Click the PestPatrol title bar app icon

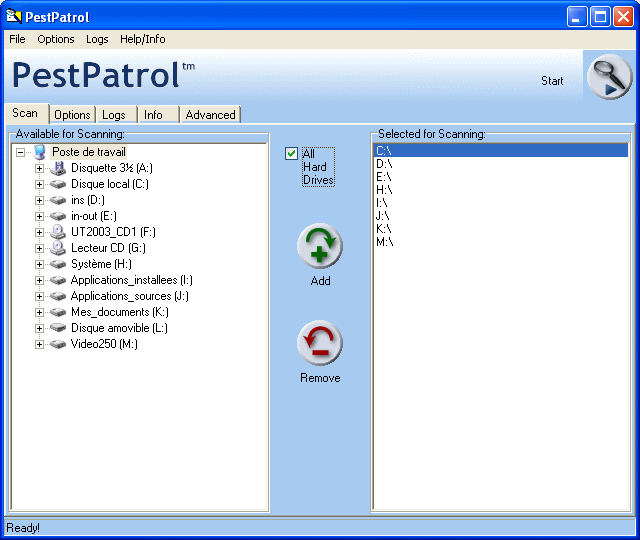(x=14, y=16)
